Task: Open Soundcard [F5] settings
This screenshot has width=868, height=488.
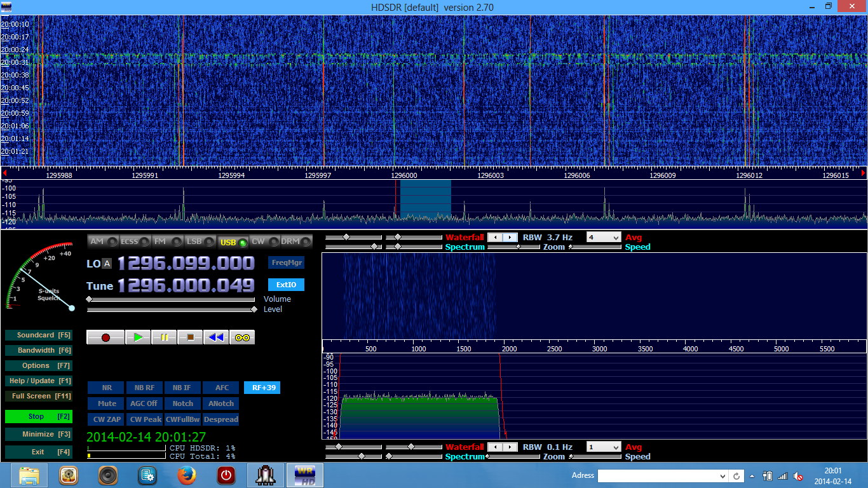Action: click(x=38, y=335)
